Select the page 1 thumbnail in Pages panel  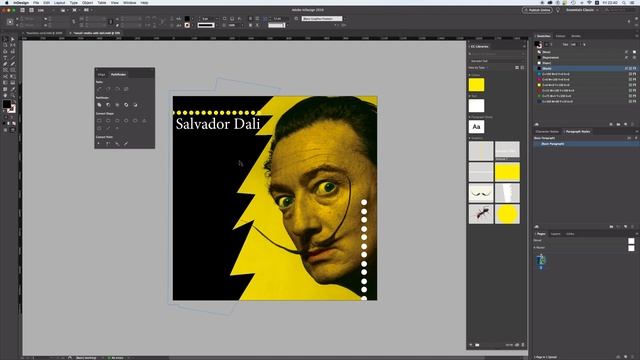click(541, 259)
